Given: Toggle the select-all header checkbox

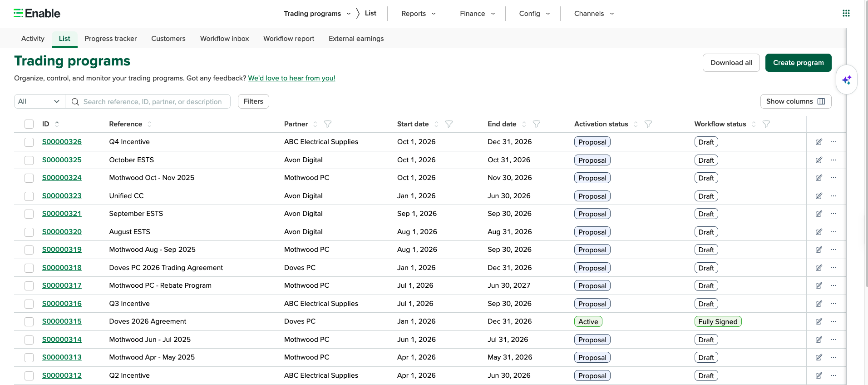Looking at the screenshot, I should (29, 124).
